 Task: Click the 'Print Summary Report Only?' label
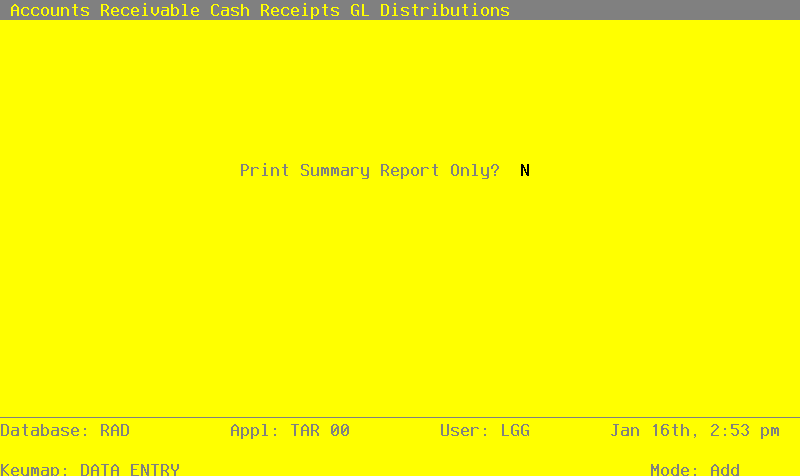point(369,171)
